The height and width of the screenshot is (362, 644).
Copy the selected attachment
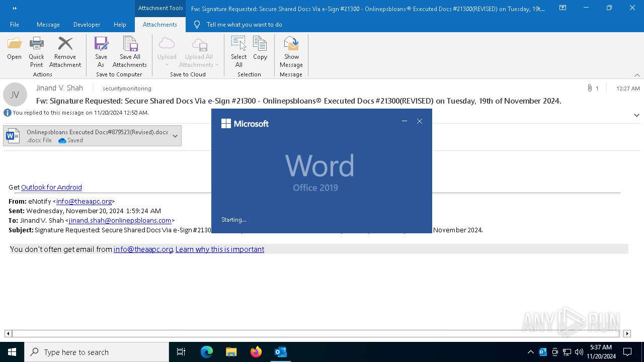pyautogui.click(x=260, y=49)
